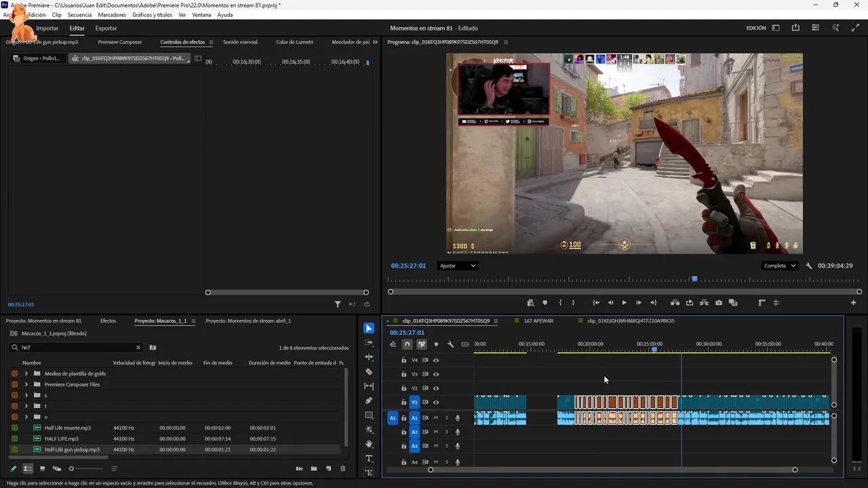Create a new bin in project panel
This screenshot has height=488, width=868.
[x=314, y=468]
